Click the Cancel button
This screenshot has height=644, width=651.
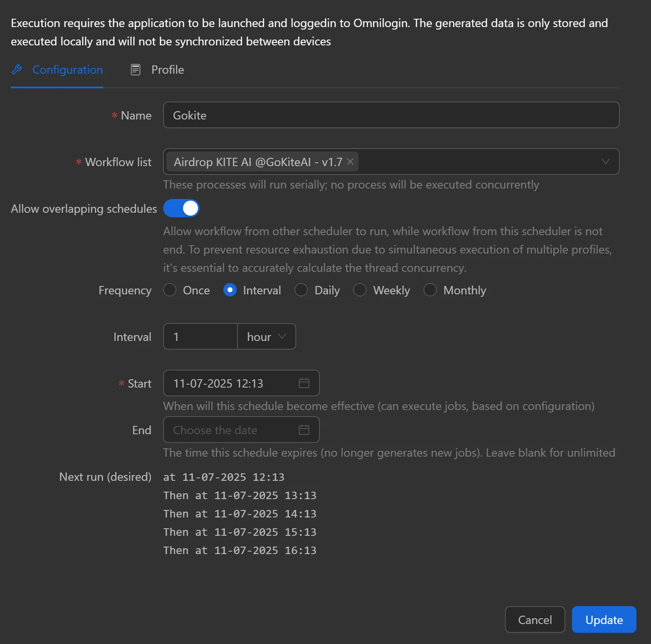[x=535, y=619]
